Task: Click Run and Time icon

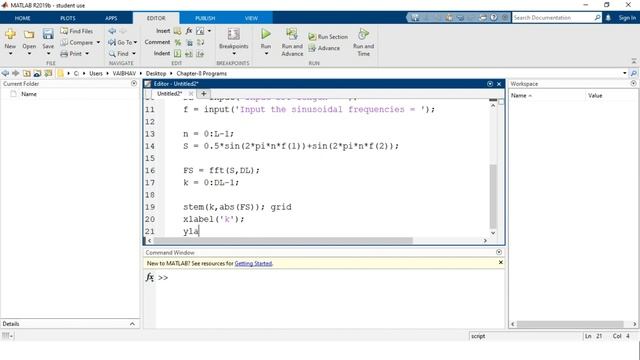Action: point(363,34)
